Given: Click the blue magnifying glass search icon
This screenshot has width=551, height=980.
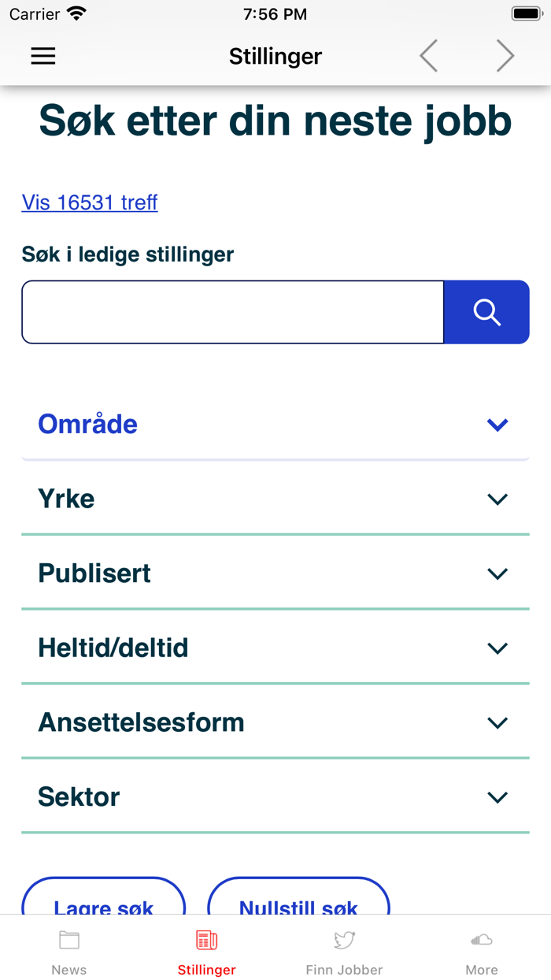Looking at the screenshot, I should click(x=486, y=312).
